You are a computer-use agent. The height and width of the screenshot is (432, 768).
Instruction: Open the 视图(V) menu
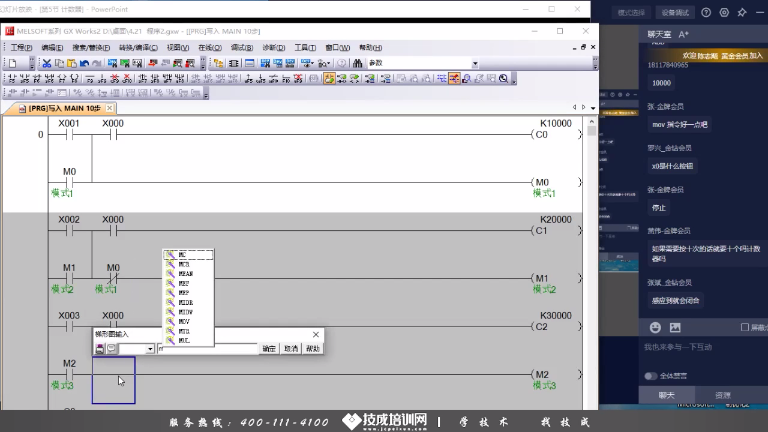[178, 48]
